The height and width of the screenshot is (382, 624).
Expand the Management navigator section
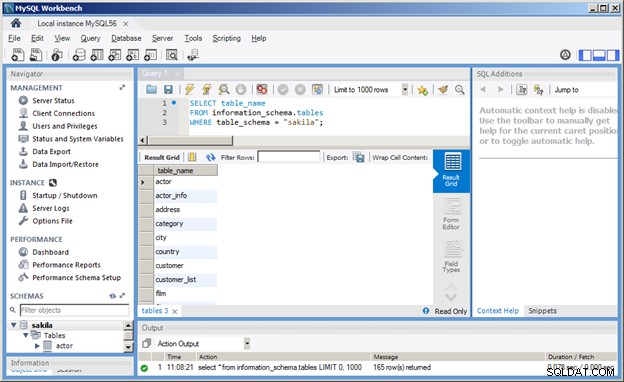pyautogui.click(x=122, y=88)
